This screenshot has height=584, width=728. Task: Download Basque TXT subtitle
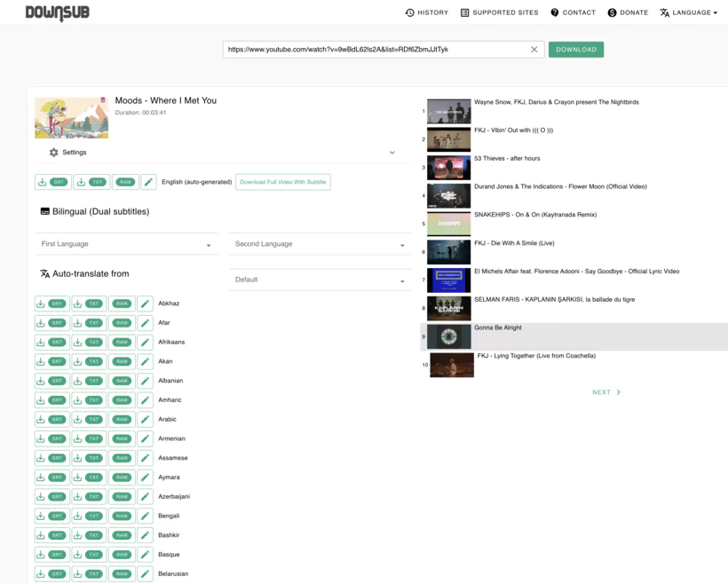tap(89, 555)
